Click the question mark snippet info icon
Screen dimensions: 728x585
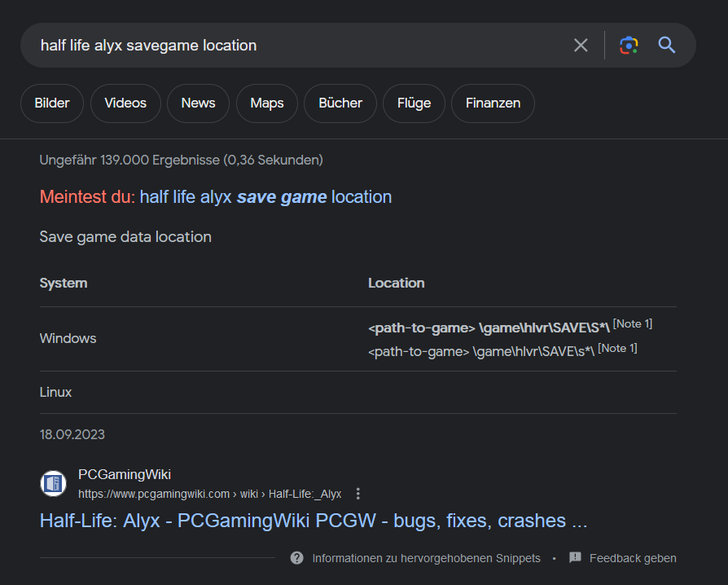click(x=296, y=557)
